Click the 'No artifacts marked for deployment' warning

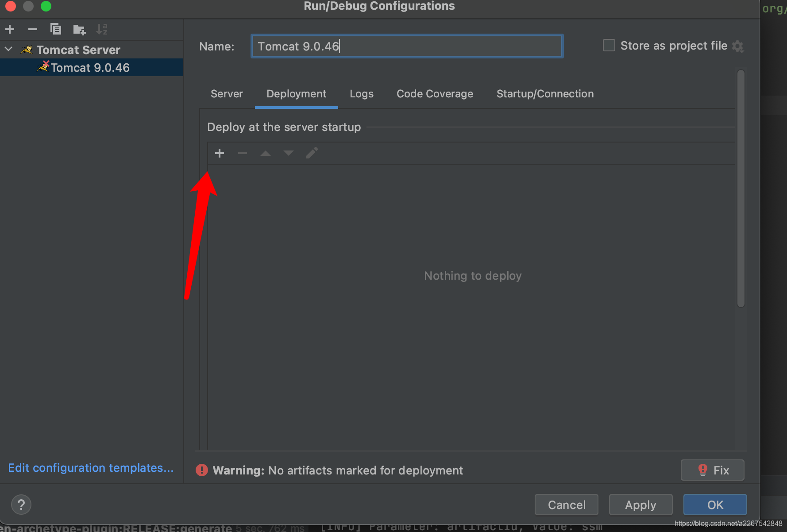point(366,470)
